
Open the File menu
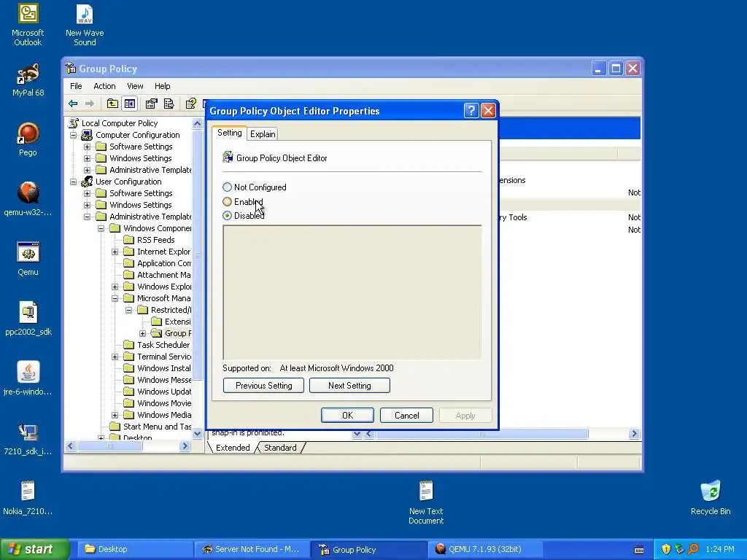(76, 86)
